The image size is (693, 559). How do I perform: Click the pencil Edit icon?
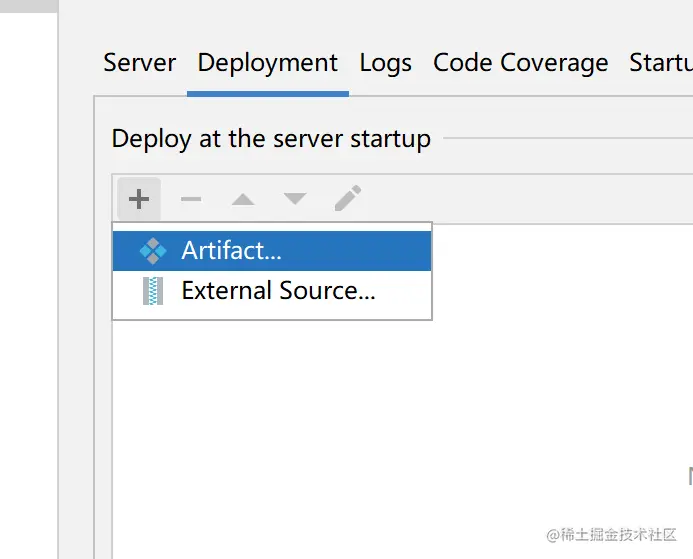pos(348,198)
